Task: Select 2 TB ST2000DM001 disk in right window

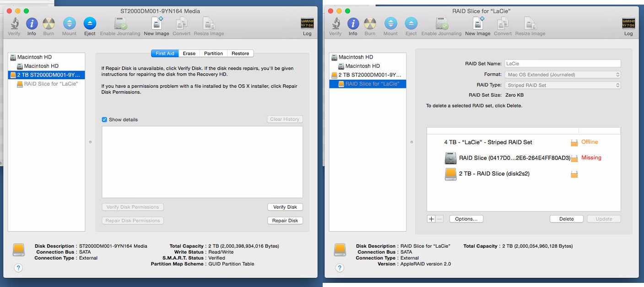Action: click(368, 75)
